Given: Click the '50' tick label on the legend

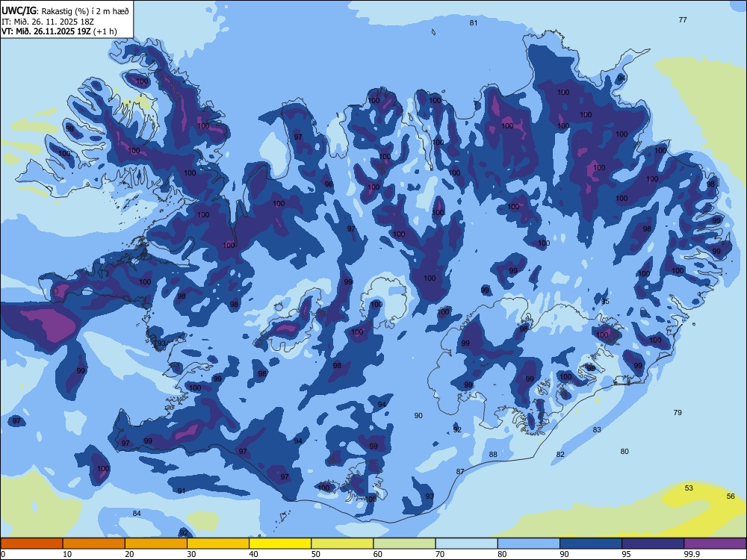Looking at the screenshot, I should coord(316,554).
